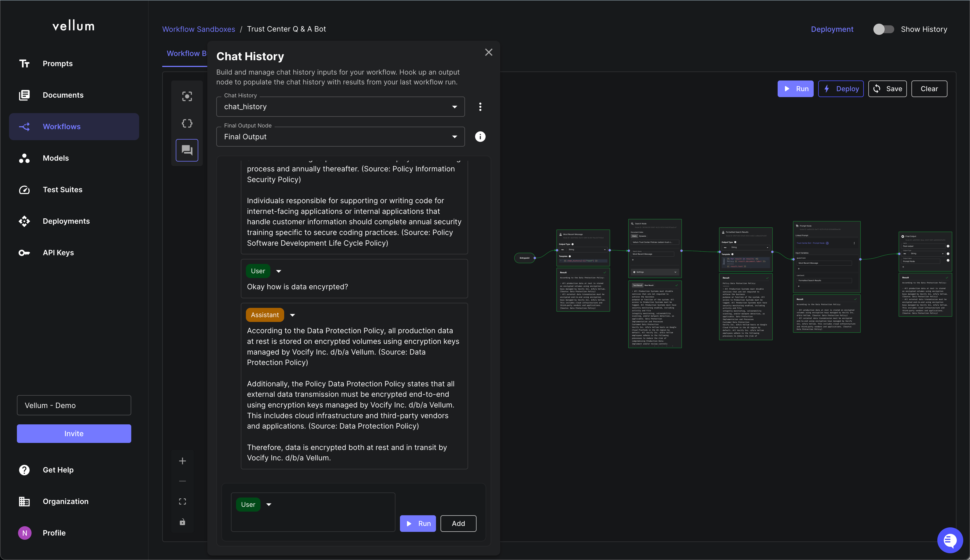
Task: Go to Deployments in the sidebar
Action: pyautogui.click(x=66, y=221)
